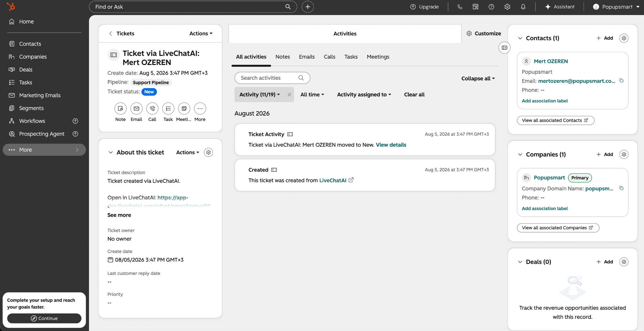Screen dimensions: 644x331
Task: Click the Find or Ask search field
Action: (x=193, y=7)
